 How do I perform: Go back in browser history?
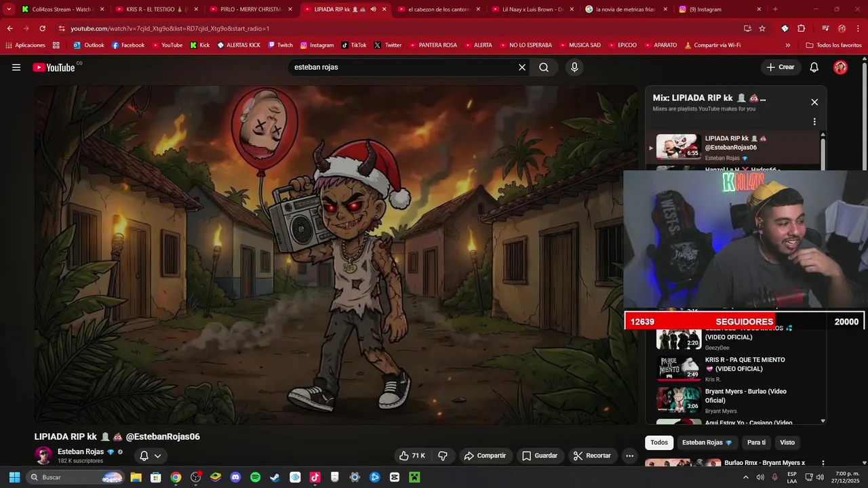(x=9, y=28)
